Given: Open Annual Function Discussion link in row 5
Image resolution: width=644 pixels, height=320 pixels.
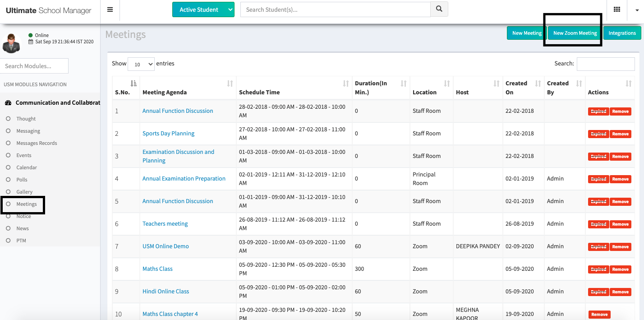Looking at the screenshot, I should tap(178, 201).
